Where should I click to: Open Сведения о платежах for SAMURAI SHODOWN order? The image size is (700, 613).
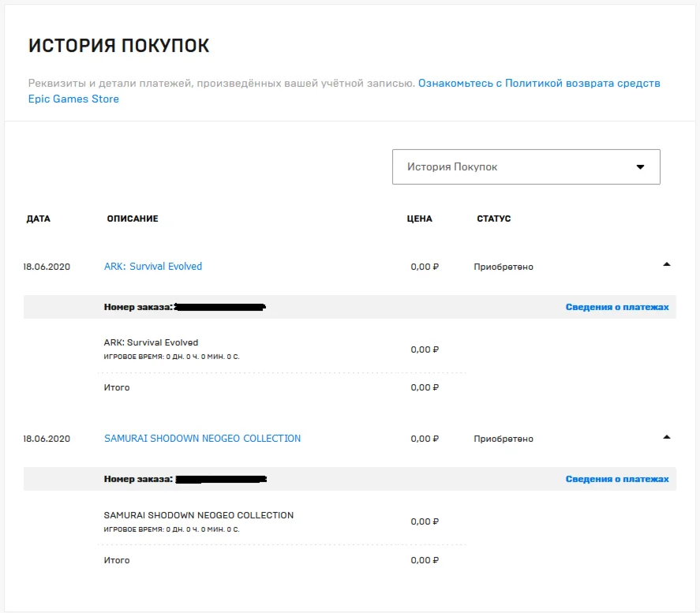click(617, 479)
